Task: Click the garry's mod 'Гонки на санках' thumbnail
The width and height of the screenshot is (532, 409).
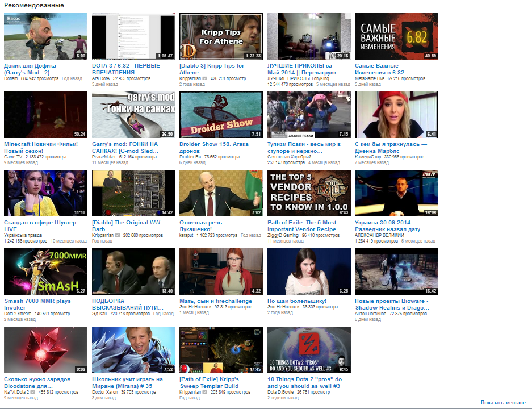Action: click(133, 115)
